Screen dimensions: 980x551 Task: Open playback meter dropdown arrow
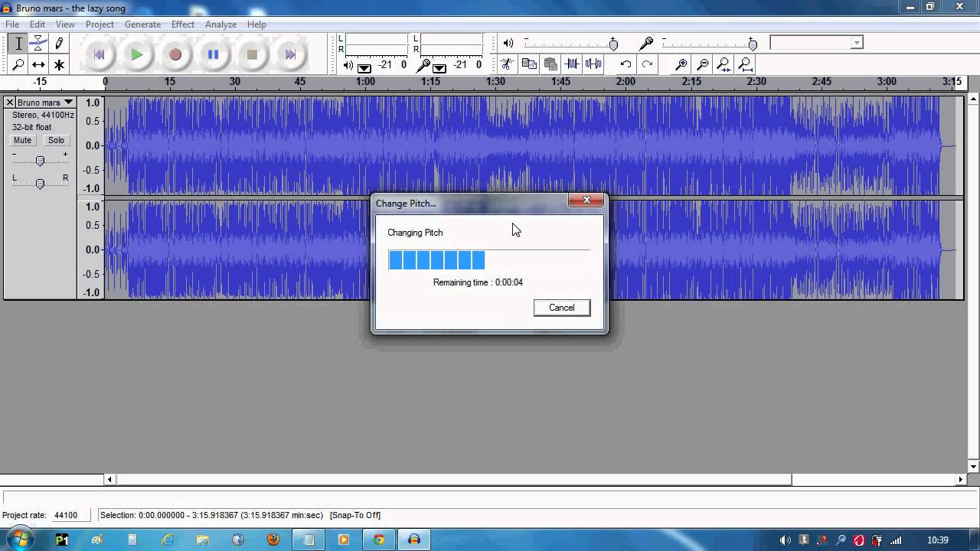click(x=364, y=67)
